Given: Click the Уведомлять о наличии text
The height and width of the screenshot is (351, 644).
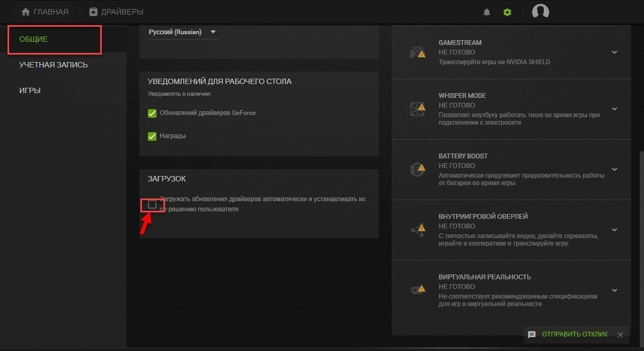Looking at the screenshot, I should pyautogui.click(x=179, y=94).
